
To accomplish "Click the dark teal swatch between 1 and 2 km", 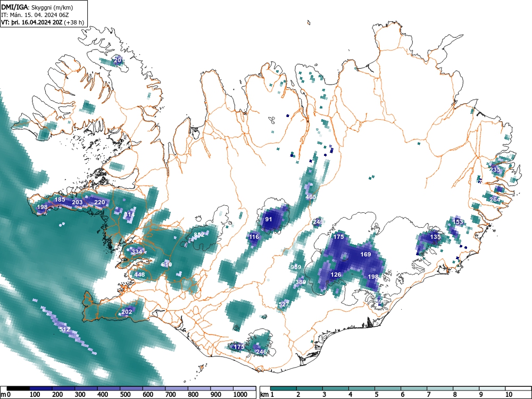I will click(284, 388).
